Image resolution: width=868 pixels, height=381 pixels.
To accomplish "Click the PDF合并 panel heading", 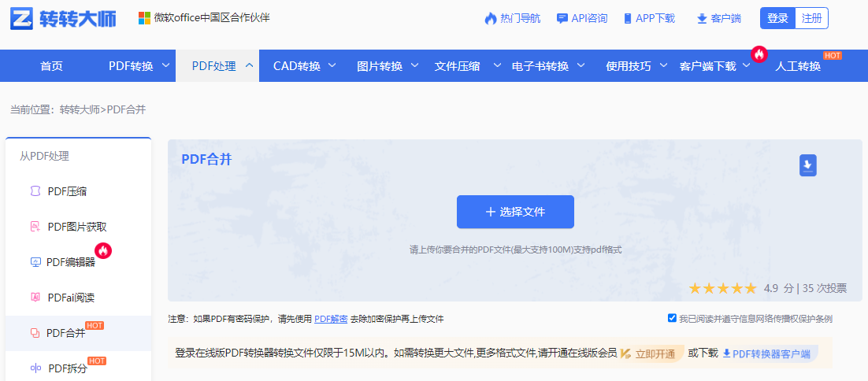I will [206, 159].
